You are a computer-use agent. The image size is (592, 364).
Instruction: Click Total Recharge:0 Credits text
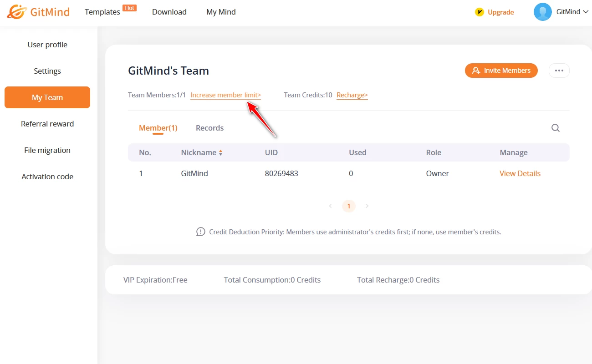(398, 280)
